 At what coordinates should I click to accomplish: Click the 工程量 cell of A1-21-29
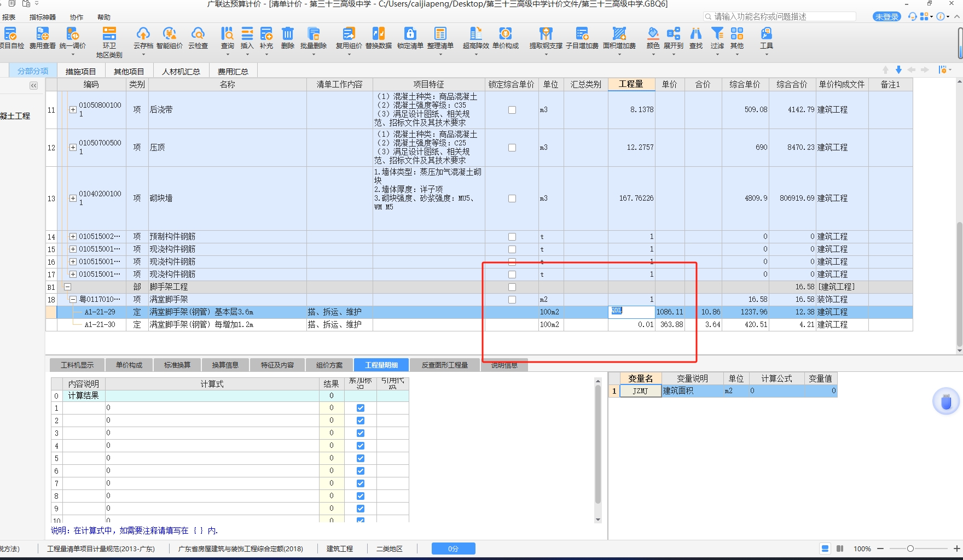[x=631, y=312]
